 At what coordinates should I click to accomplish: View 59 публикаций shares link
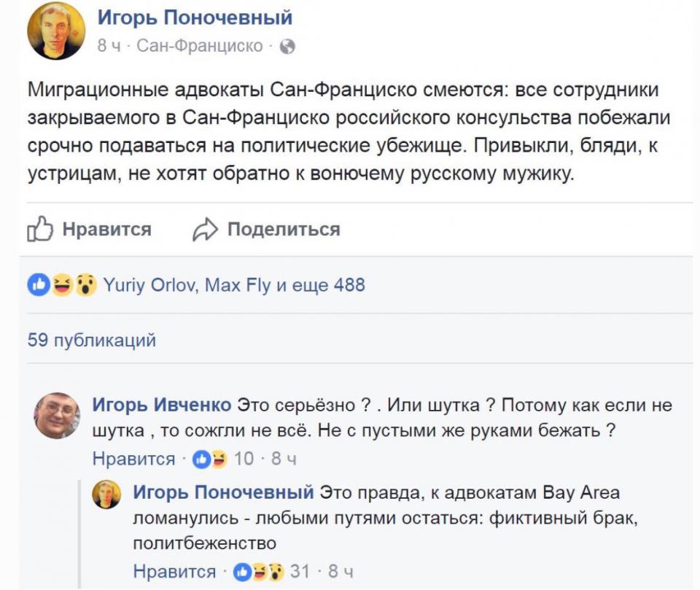click(91, 340)
